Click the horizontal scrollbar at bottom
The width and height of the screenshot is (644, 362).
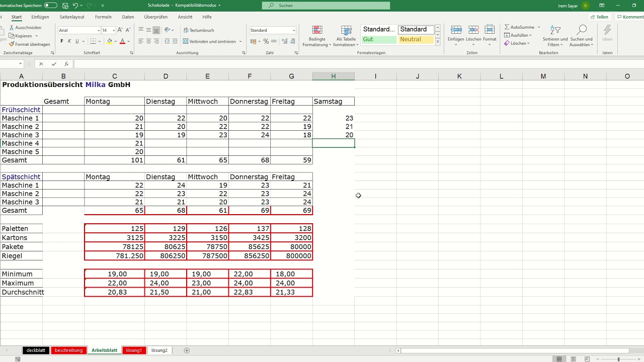tap(515, 350)
